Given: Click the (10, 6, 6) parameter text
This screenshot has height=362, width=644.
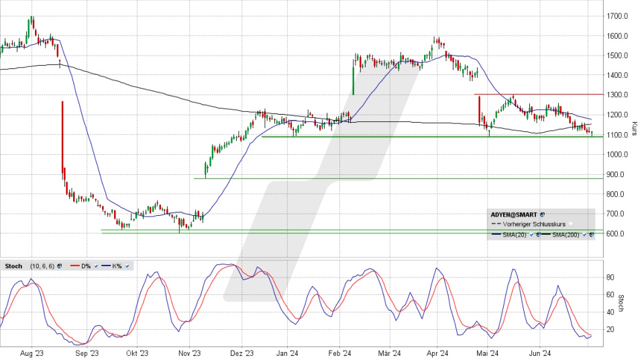Looking at the screenshot, I should click(42, 266).
